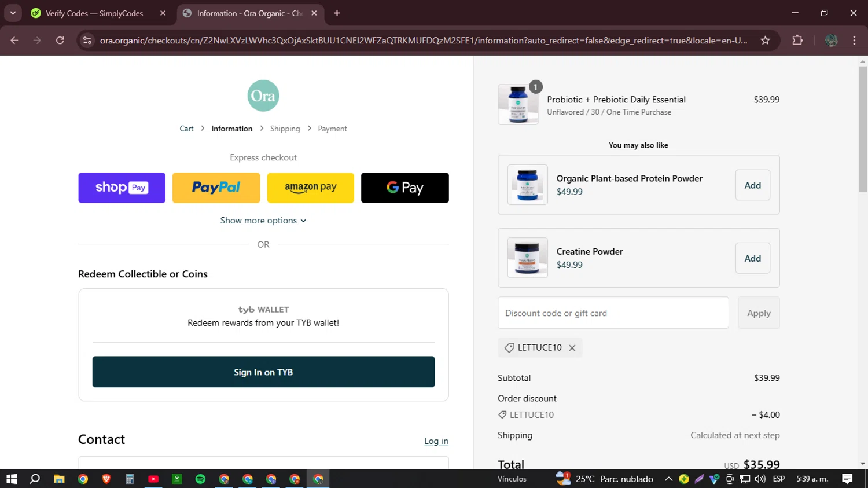Open Xbox app from taskbar
Image resolution: width=868 pixels, height=488 pixels.
coord(177,479)
